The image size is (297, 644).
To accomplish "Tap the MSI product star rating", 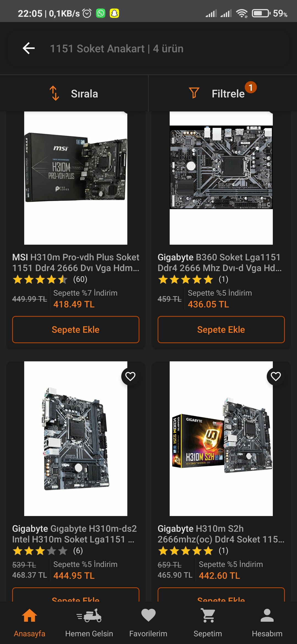I will pos(40,279).
